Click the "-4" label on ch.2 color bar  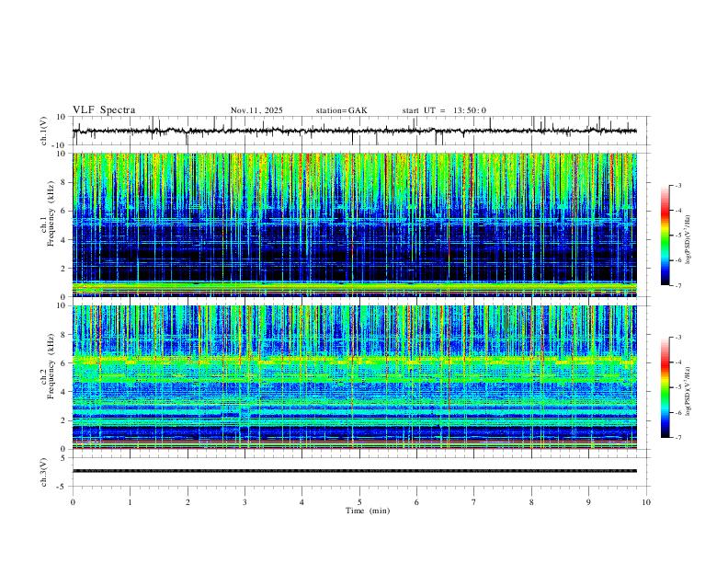pyautogui.click(x=678, y=362)
